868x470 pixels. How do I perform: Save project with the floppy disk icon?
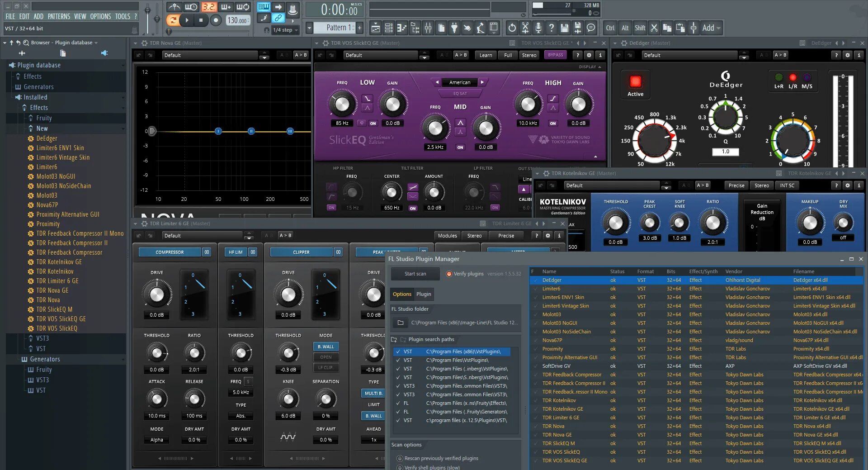click(564, 28)
